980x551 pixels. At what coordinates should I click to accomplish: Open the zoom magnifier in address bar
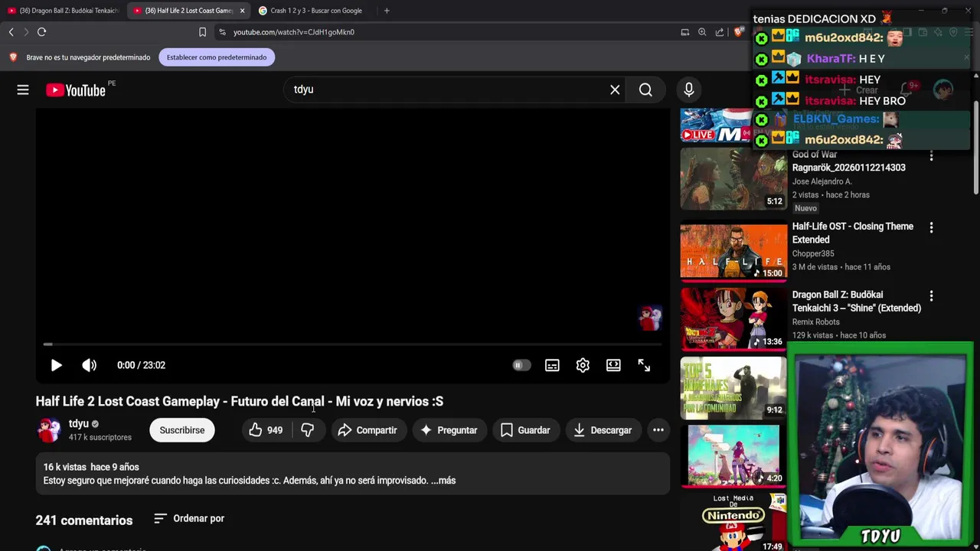click(702, 32)
